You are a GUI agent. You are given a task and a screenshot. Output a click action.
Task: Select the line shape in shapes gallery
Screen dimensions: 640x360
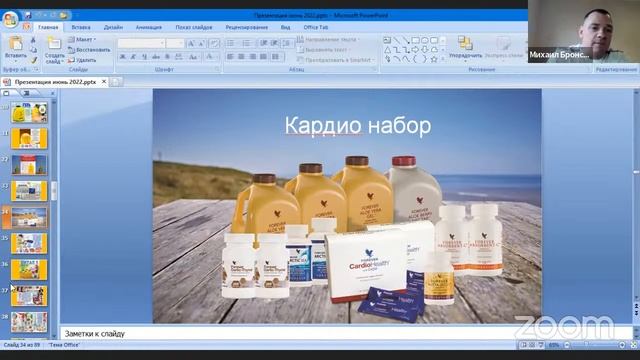tap(396, 40)
